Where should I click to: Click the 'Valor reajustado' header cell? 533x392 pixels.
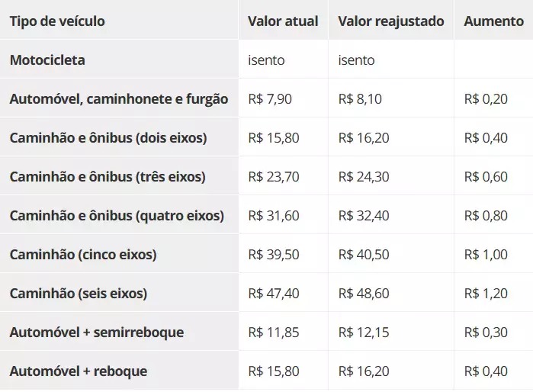click(390, 21)
